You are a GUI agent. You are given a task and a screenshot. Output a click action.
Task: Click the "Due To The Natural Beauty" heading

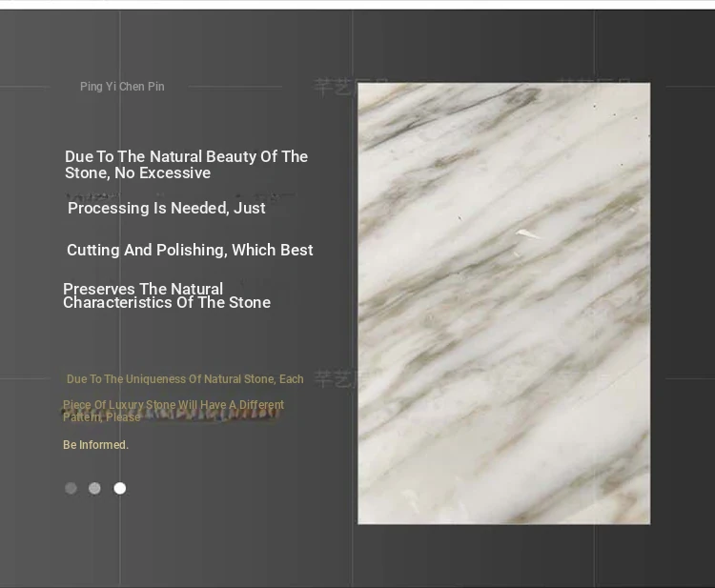point(186,164)
